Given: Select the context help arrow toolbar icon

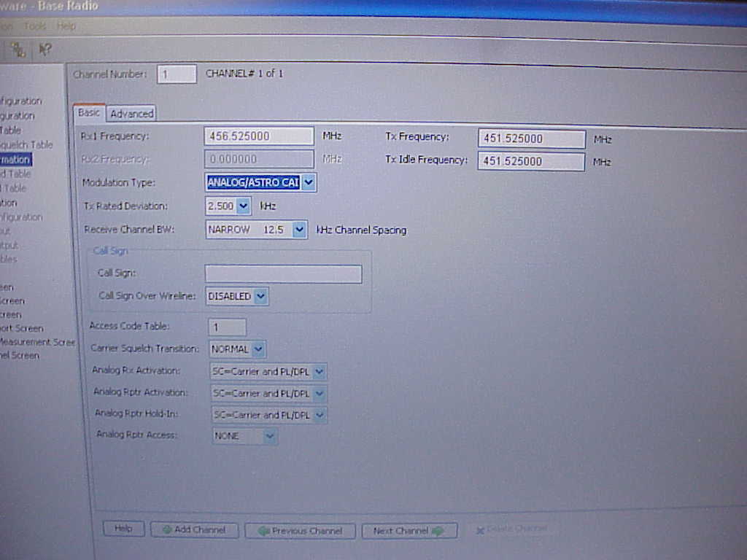Looking at the screenshot, I should 44,50.
